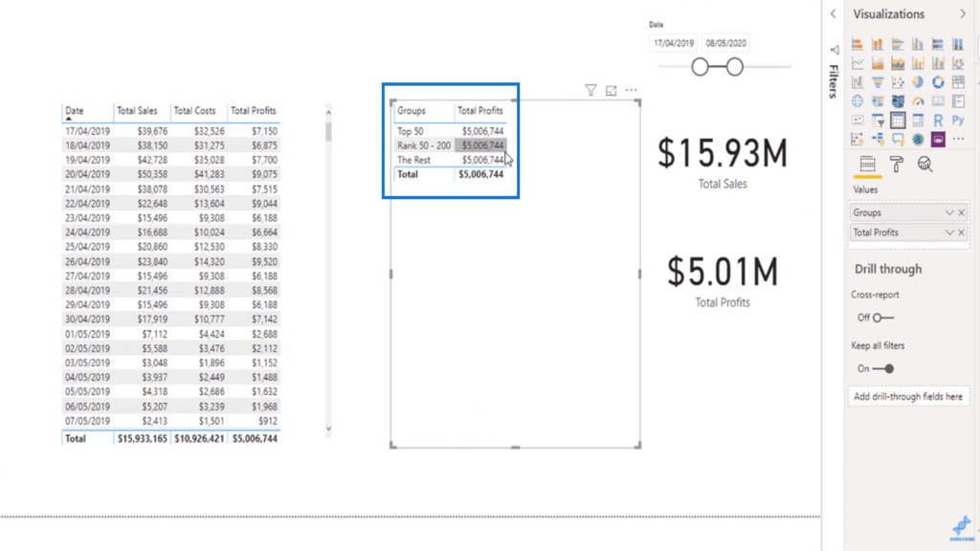Viewport: 980px width, 551px height.
Task: Sort by the Groups column header
Action: pyautogui.click(x=412, y=111)
